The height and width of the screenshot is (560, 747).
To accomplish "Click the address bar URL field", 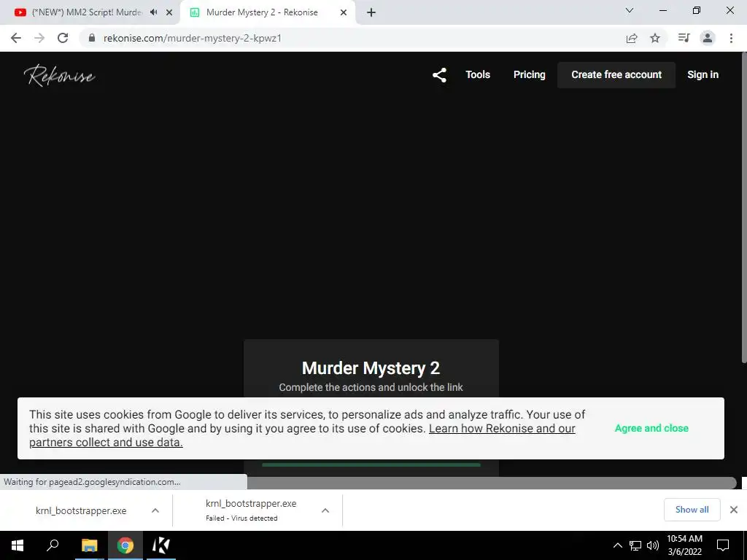I will pyautogui.click(x=352, y=38).
